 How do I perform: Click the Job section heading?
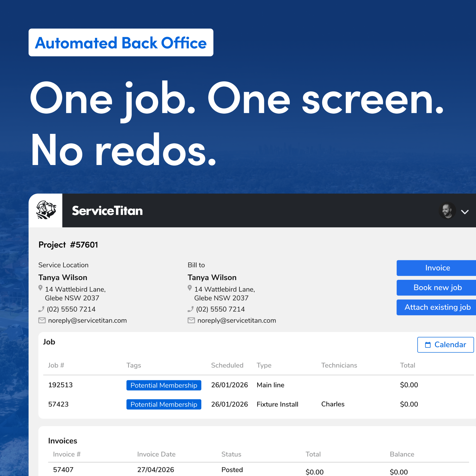click(x=49, y=342)
